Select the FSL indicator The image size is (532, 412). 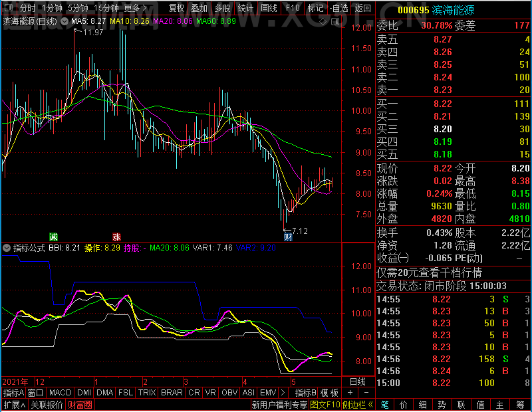tap(126, 393)
